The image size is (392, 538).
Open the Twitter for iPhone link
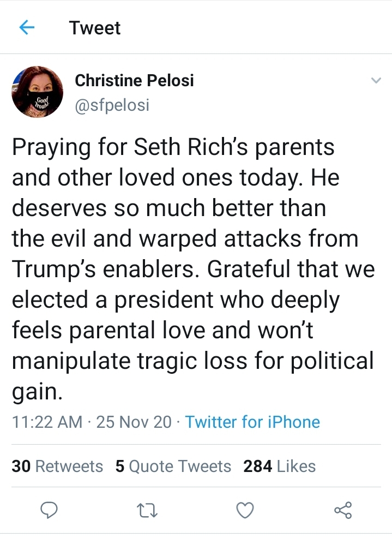(x=252, y=422)
